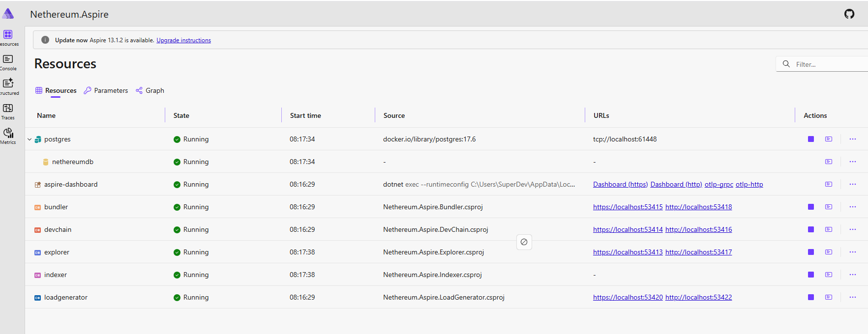Click the search magnifier icon
868x334 pixels.
pos(786,64)
